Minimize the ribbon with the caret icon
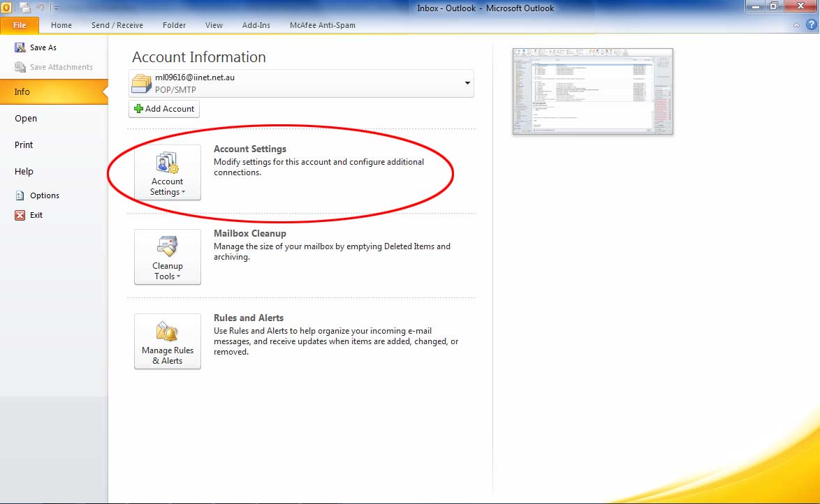The width and height of the screenshot is (820, 504). pos(796,25)
